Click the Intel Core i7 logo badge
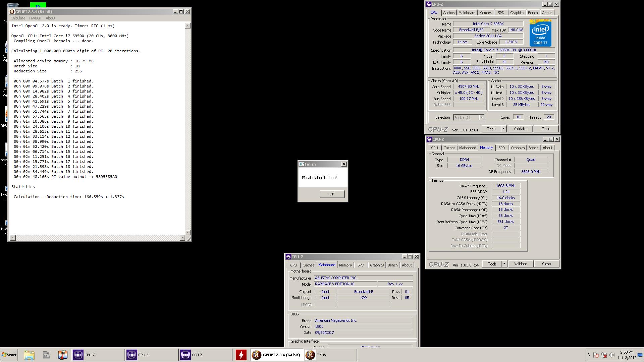The image size is (644, 362). point(540,33)
